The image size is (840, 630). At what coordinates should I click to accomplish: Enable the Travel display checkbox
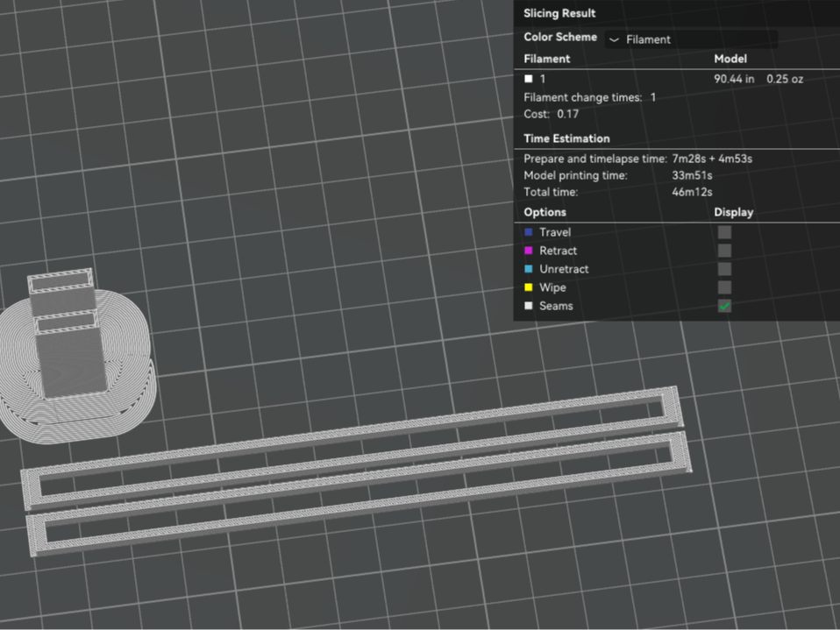tap(724, 232)
